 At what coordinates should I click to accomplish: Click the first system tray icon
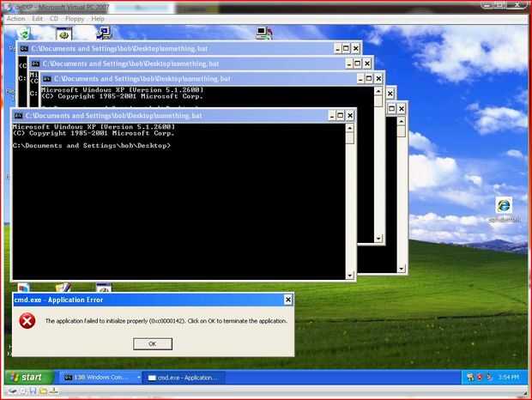tap(470, 378)
